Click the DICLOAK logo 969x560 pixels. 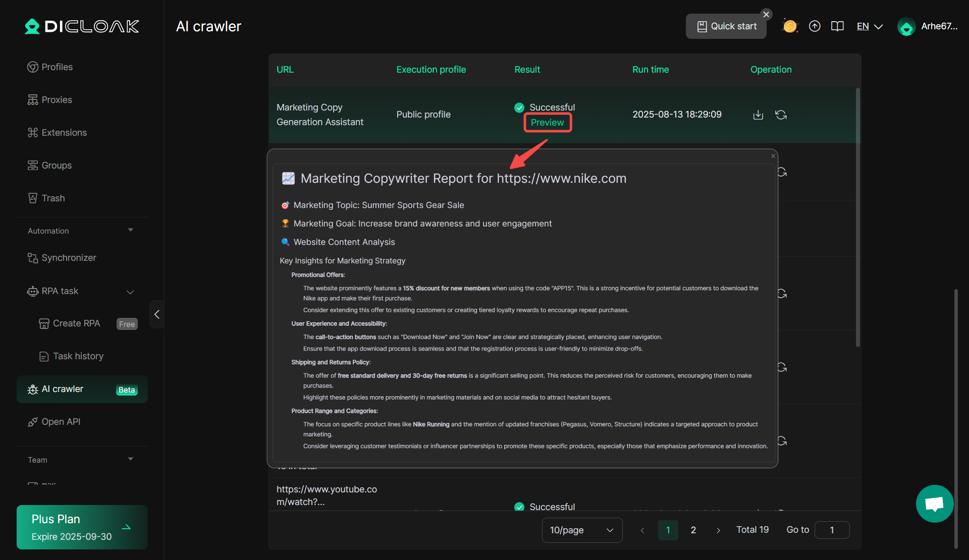coord(82,26)
